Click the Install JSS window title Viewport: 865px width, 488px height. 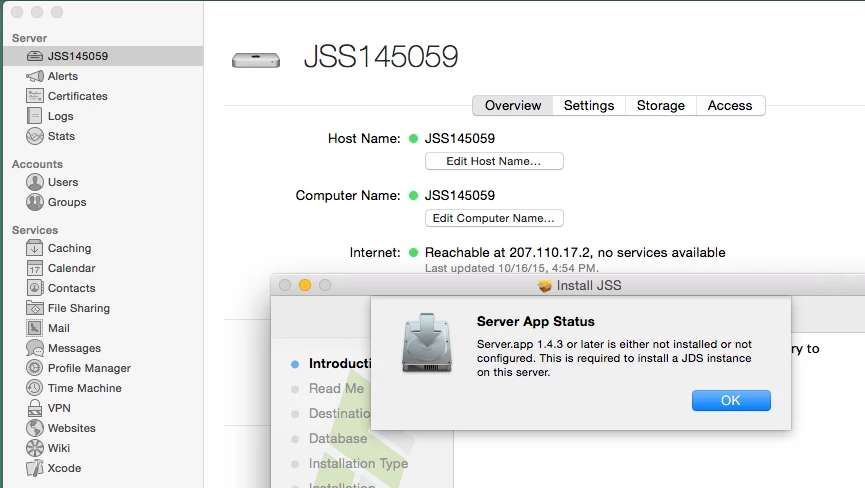coord(589,286)
